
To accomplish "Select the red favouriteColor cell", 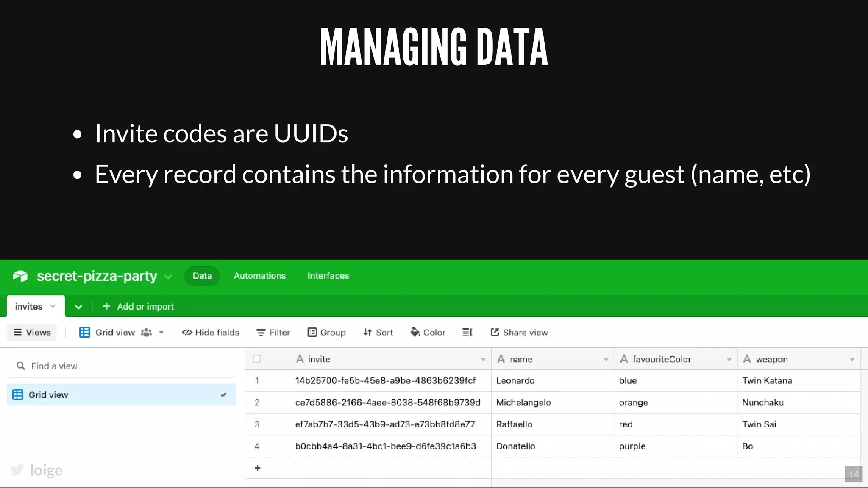I will pyautogui.click(x=676, y=424).
